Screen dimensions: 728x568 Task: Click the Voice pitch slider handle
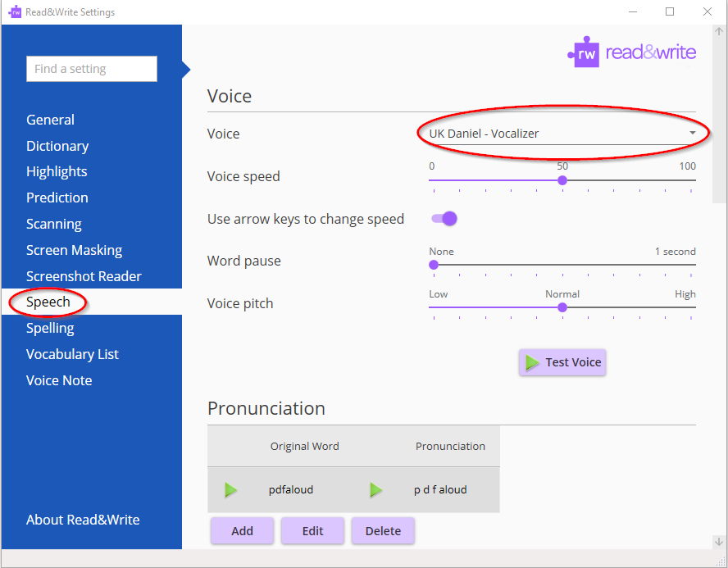pos(562,307)
